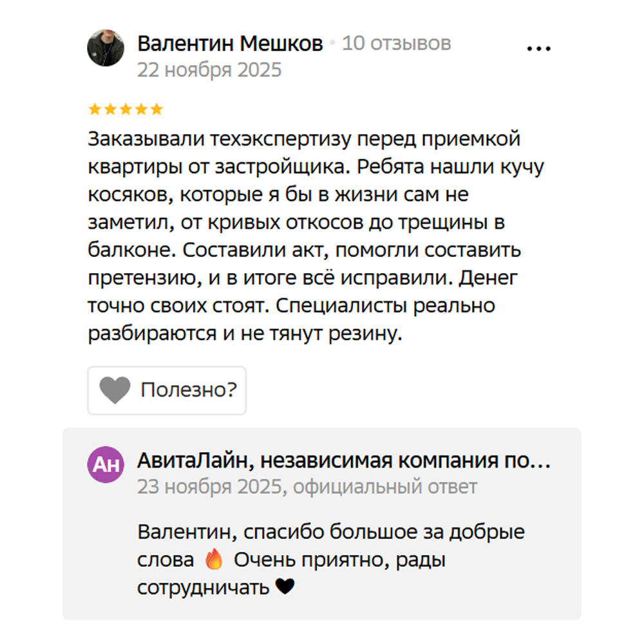Click the gray heart icon beside Полезно

[115, 390]
